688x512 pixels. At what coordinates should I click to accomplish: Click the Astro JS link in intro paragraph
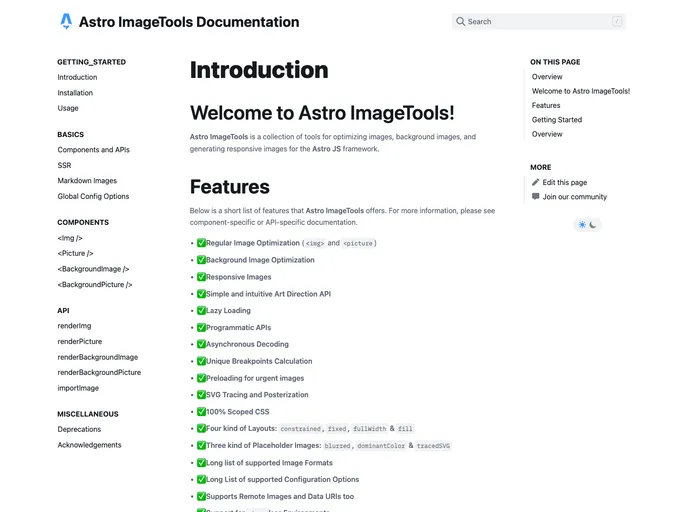pos(326,149)
